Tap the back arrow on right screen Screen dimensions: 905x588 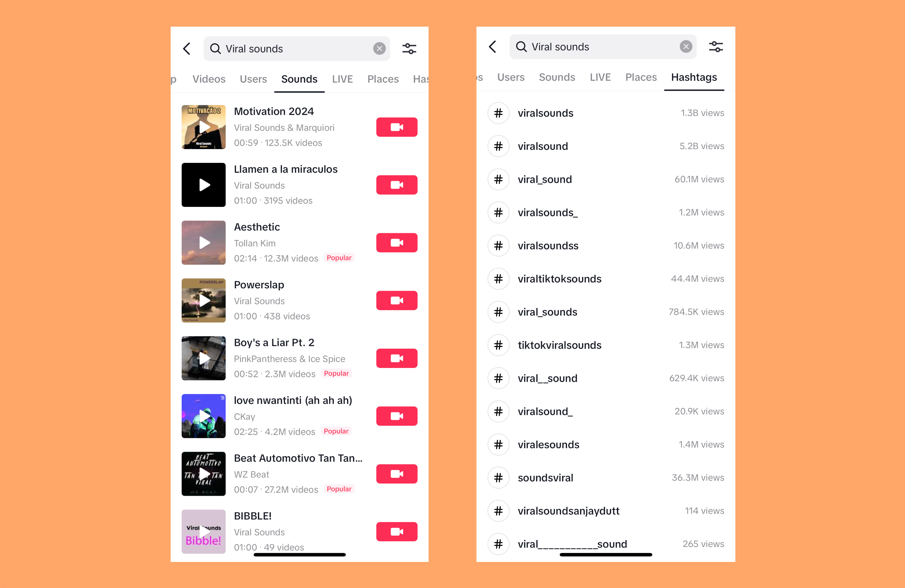[x=494, y=47]
